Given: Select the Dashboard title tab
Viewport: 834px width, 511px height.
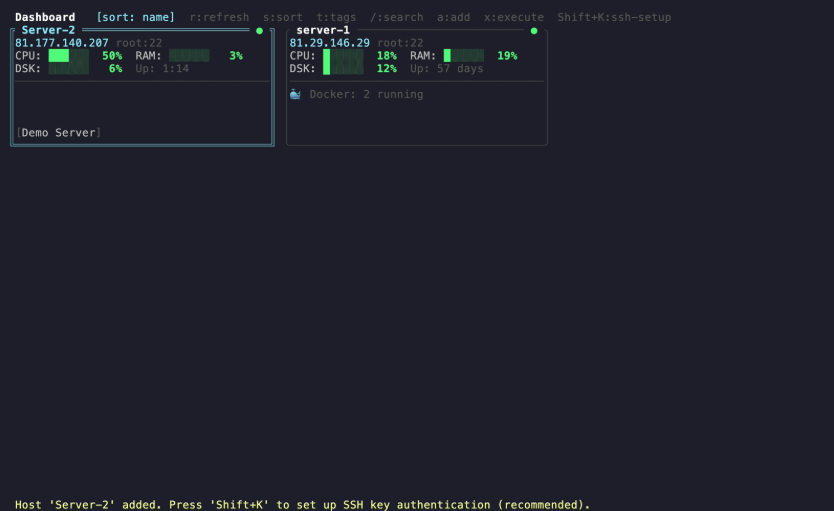Looking at the screenshot, I should [45, 17].
